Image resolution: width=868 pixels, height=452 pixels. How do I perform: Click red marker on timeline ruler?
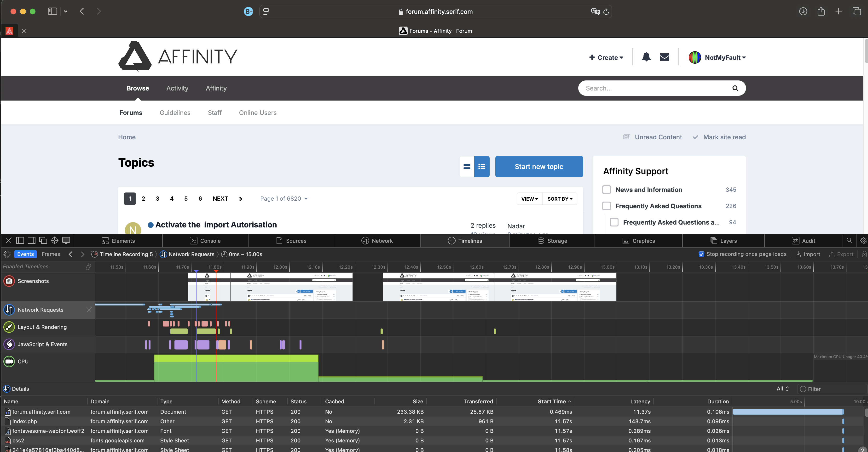216,271
